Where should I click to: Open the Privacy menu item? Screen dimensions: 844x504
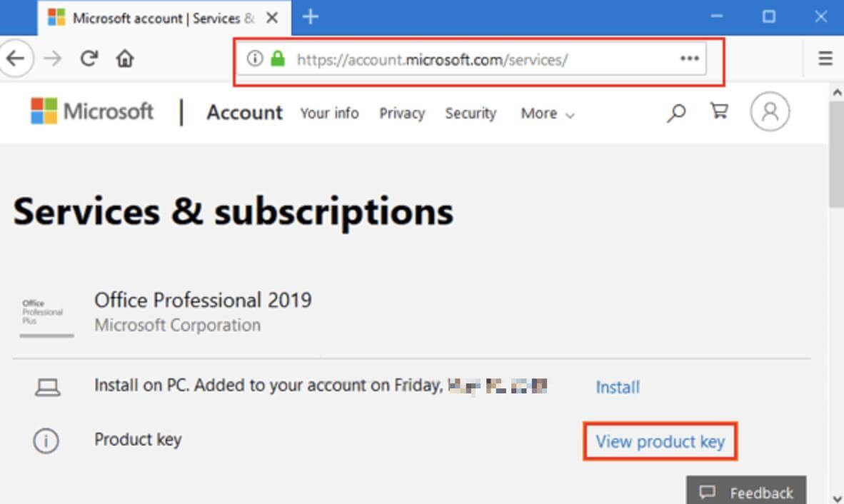[402, 113]
